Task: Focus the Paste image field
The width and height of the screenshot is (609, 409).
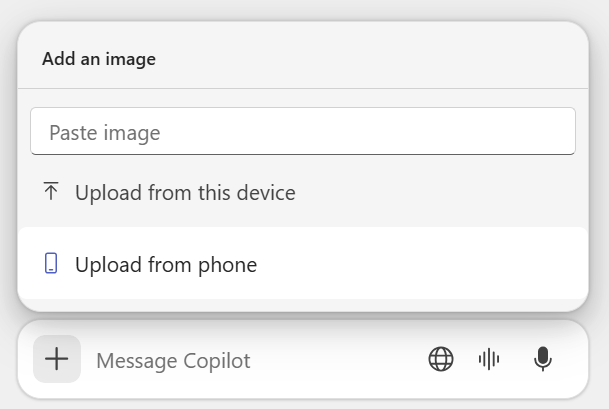Action: click(302, 132)
